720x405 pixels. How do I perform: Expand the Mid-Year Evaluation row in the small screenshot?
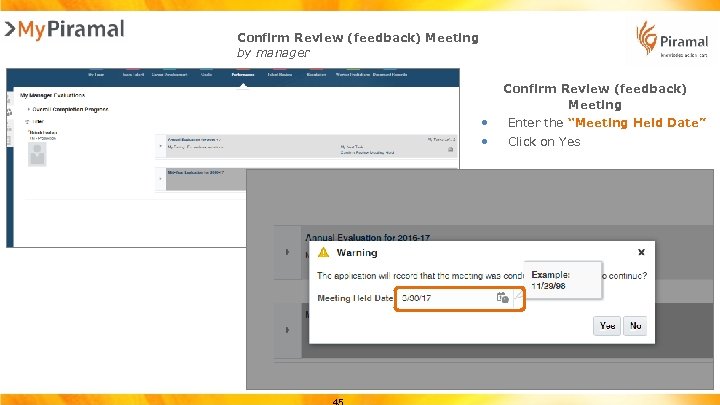(x=160, y=179)
